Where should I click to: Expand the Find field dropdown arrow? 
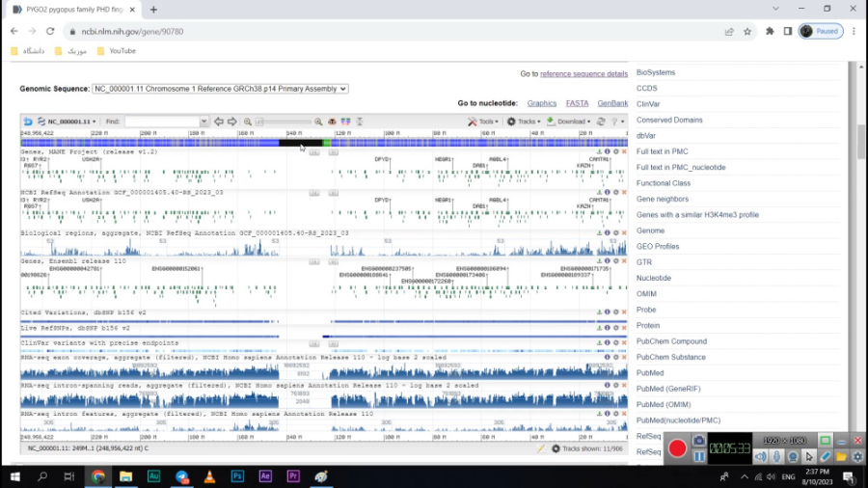click(x=203, y=122)
